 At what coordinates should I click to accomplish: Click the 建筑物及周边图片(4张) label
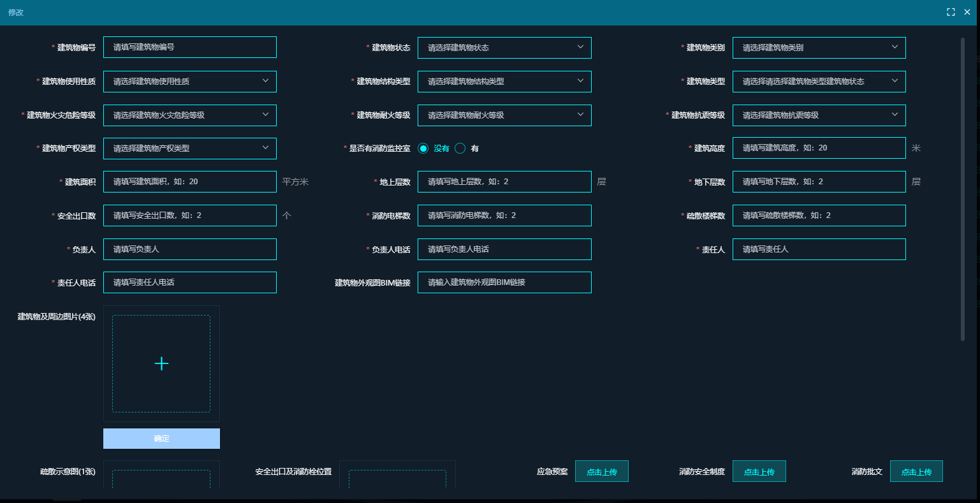tap(56, 316)
